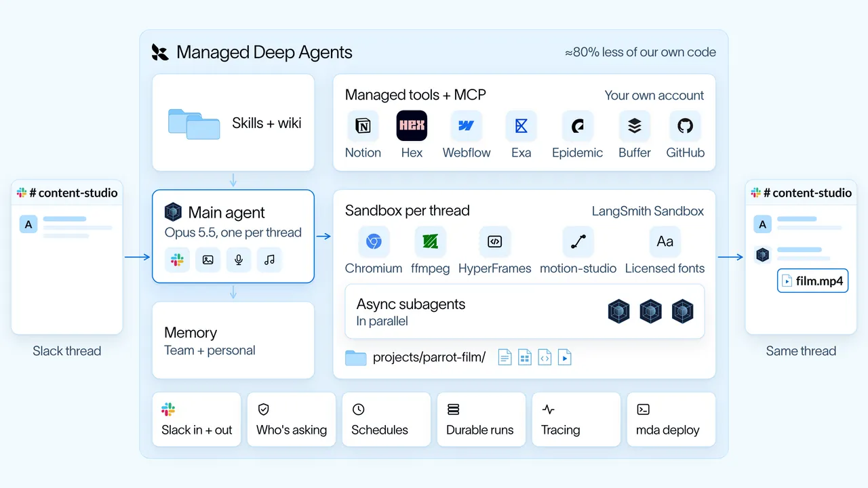Click the Slack logo in the Same thread panel header
Screen dimensions: 868x488
(756, 193)
